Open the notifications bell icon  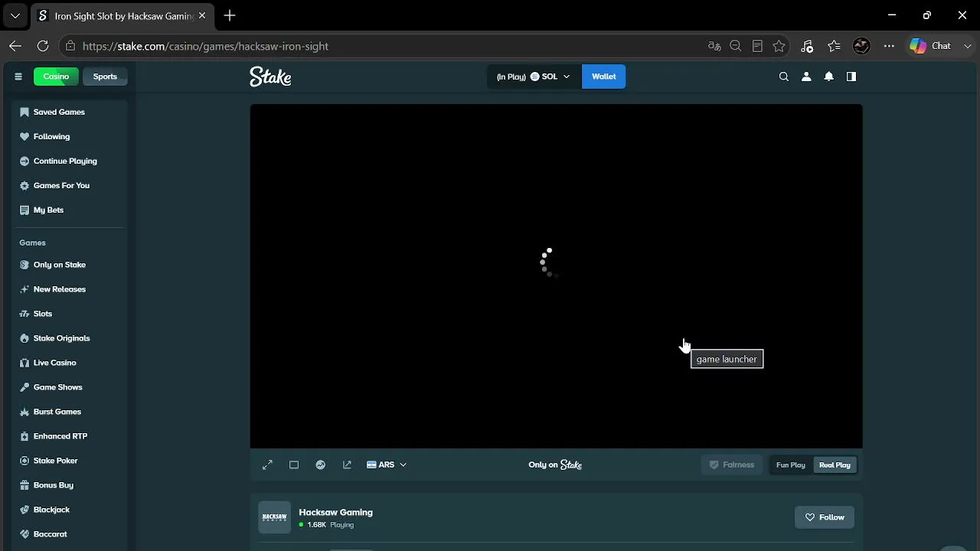[828, 77]
